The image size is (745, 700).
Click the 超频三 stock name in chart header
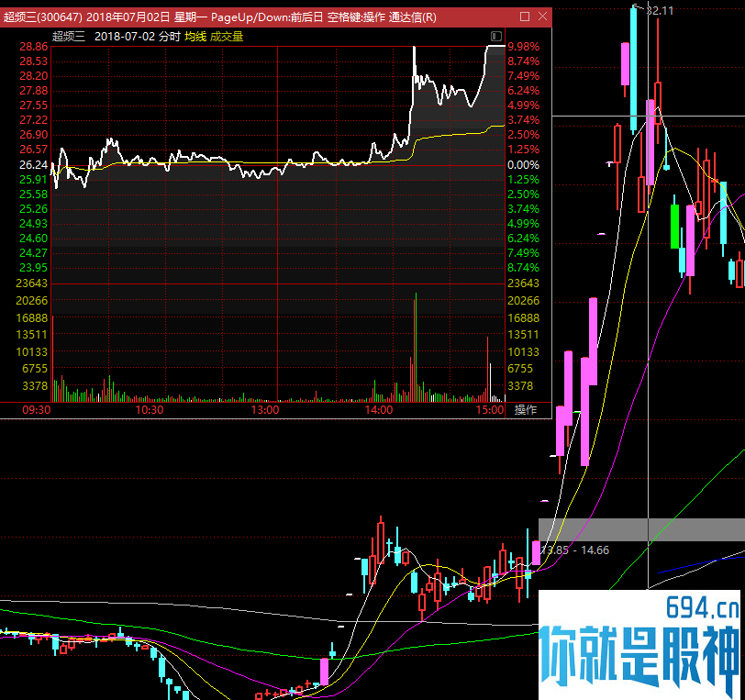pos(69,37)
